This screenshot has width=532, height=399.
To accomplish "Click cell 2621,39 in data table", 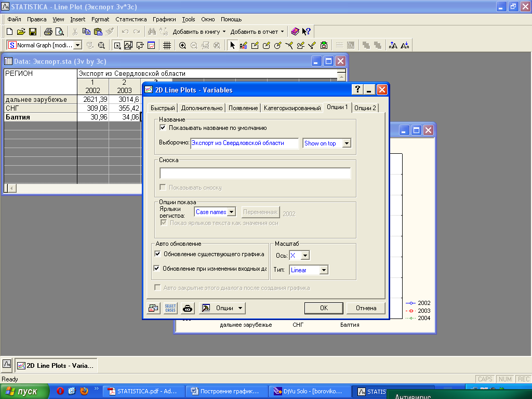I will pos(93,99).
